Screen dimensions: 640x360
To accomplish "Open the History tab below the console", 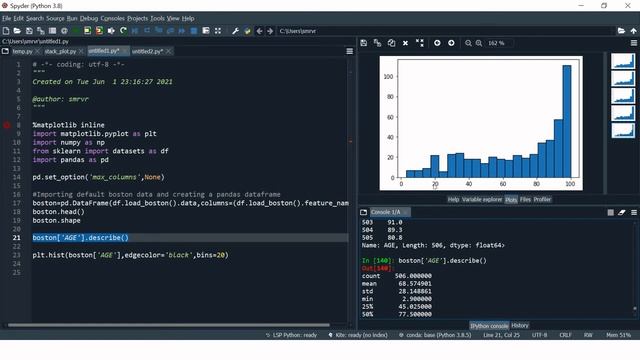I will coord(520,326).
